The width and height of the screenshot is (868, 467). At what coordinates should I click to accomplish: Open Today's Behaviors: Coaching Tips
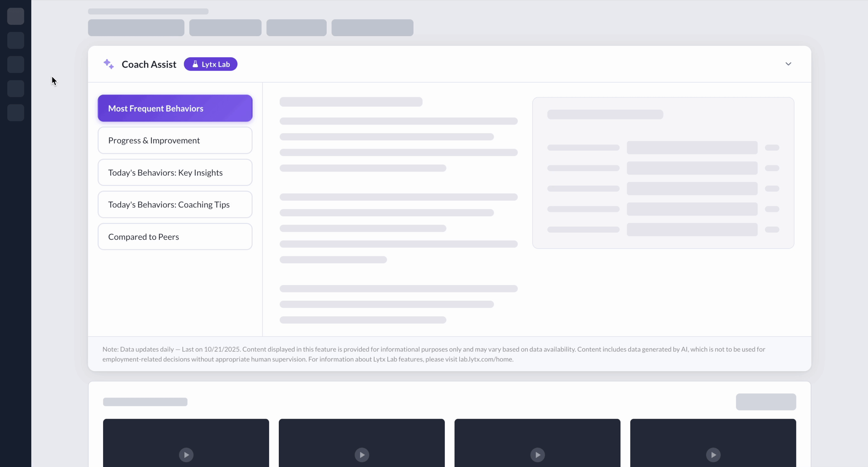(x=175, y=205)
